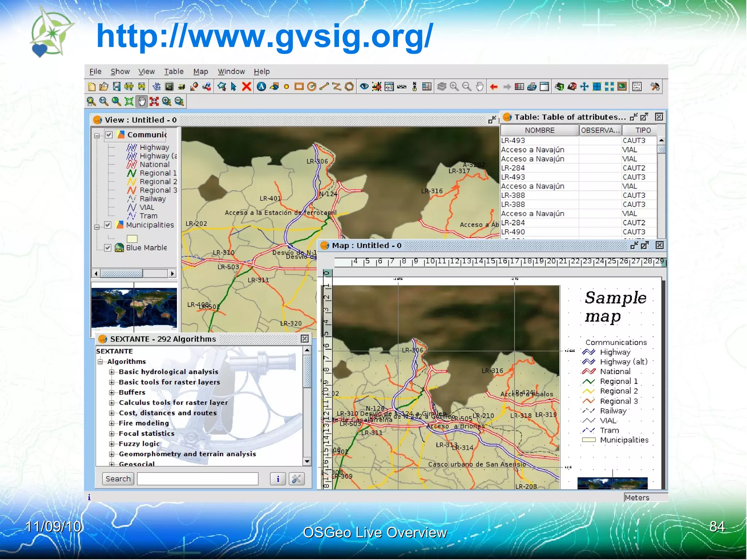This screenshot has width=747, height=560.
Task: Collapse the Algorithms tree node
Action: pos(100,361)
